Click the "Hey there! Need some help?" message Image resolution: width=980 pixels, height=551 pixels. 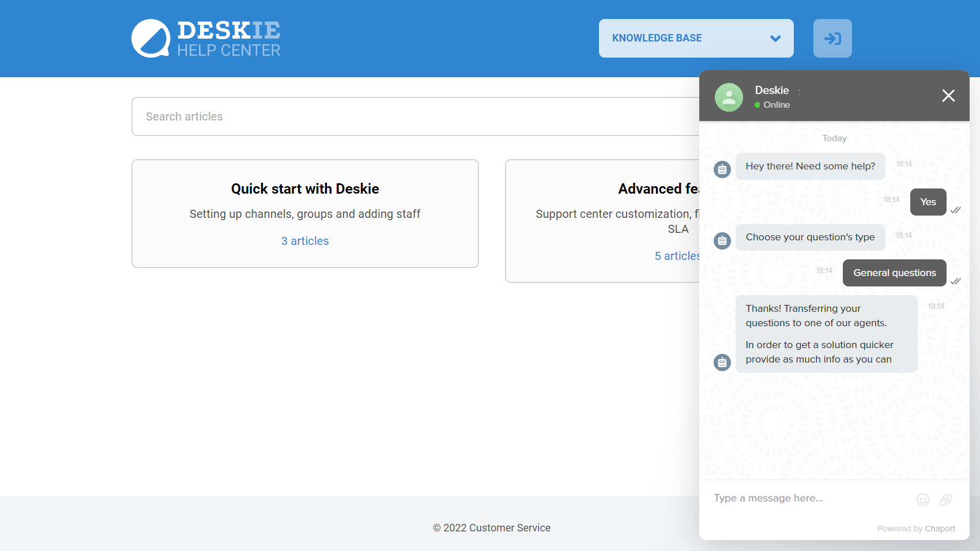[810, 166]
